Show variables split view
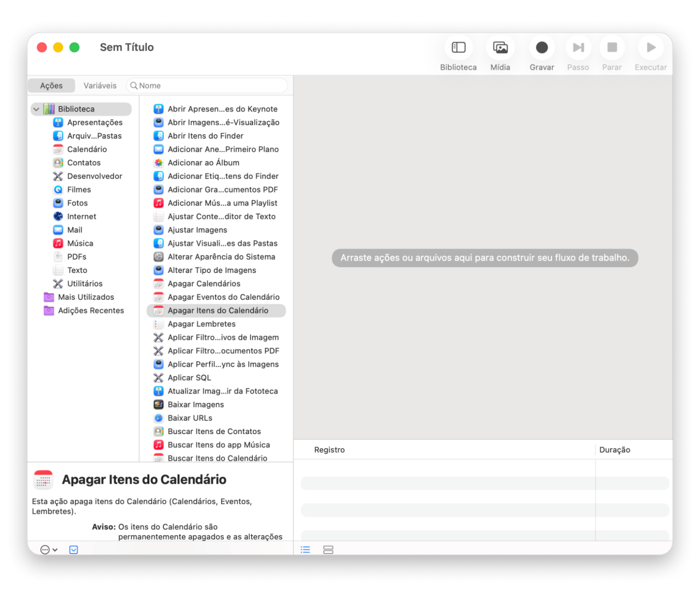This screenshot has height=591, width=700. tap(328, 550)
